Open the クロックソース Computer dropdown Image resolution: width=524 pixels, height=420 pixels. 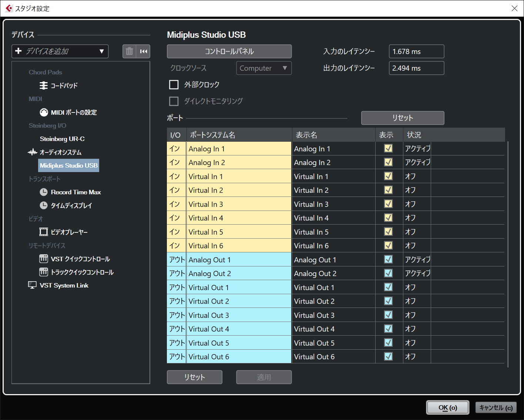[264, 68]
